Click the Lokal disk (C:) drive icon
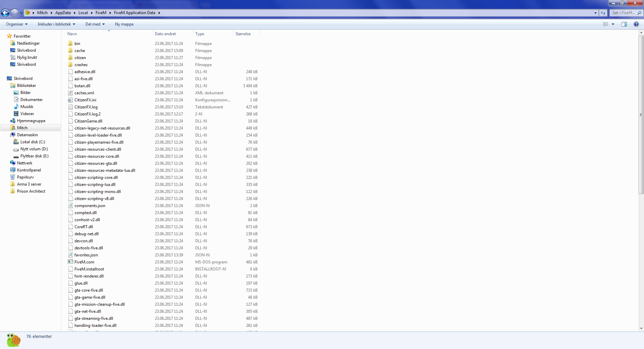The image size is (644, 349). click(16, 142)
